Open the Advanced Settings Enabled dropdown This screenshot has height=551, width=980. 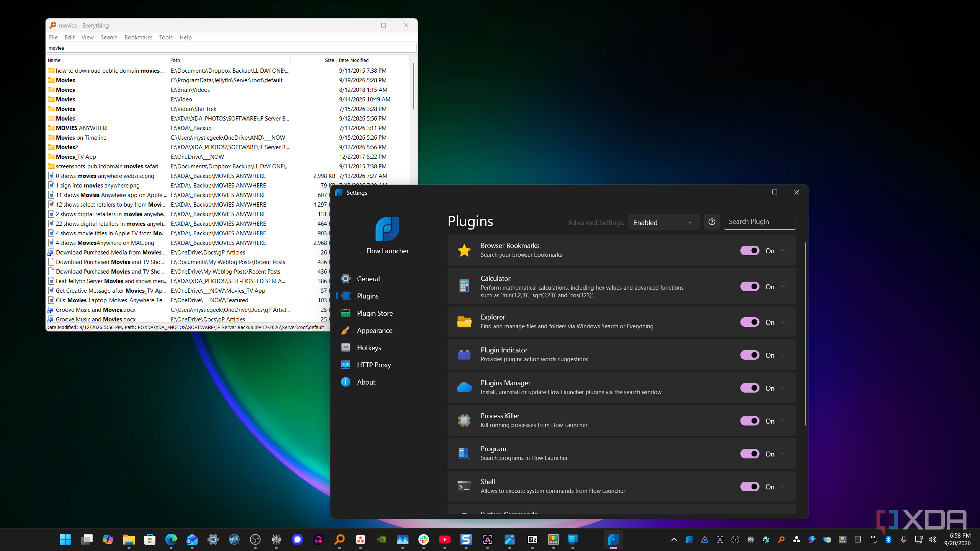pyautogui.click(x=664, y=222)
